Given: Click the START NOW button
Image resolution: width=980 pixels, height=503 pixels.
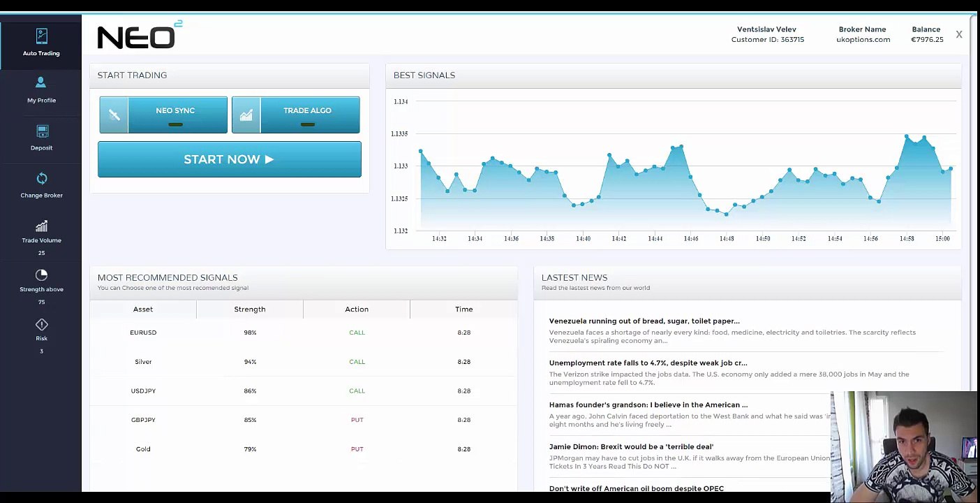Looking at the screenshot, I should click(230, 159).
